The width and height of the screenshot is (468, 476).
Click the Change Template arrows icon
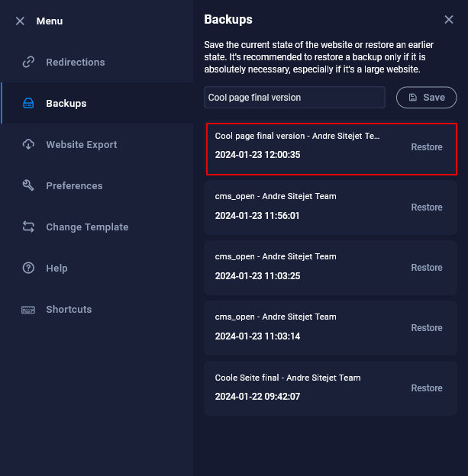pyautogui.click(x=29, y=227)
